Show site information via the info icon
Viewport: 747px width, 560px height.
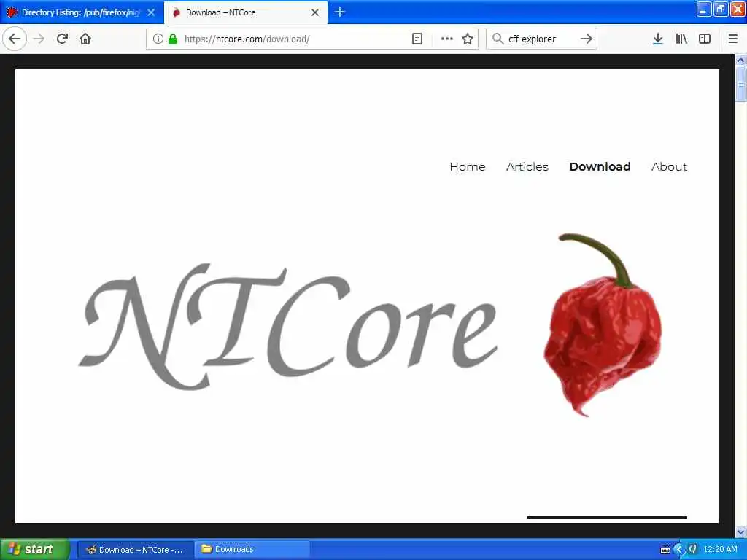click(x=158, y=39)
